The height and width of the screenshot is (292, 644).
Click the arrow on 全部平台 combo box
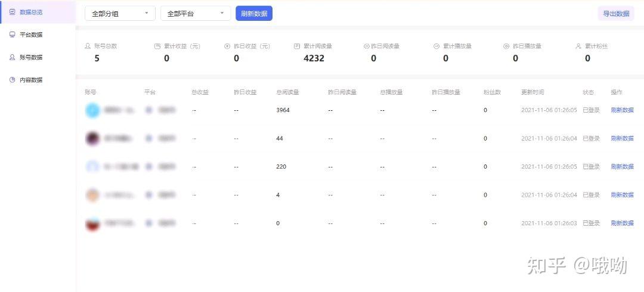point(222,13)
